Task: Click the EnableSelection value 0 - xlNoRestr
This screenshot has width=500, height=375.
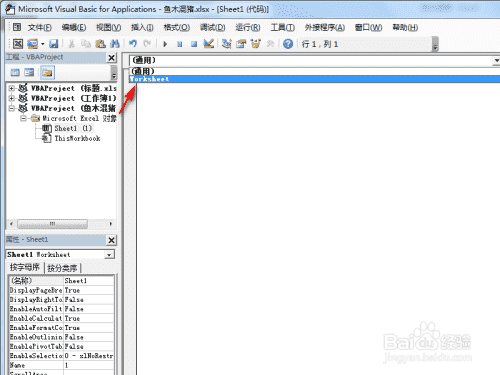Action: tap(88, 356)
